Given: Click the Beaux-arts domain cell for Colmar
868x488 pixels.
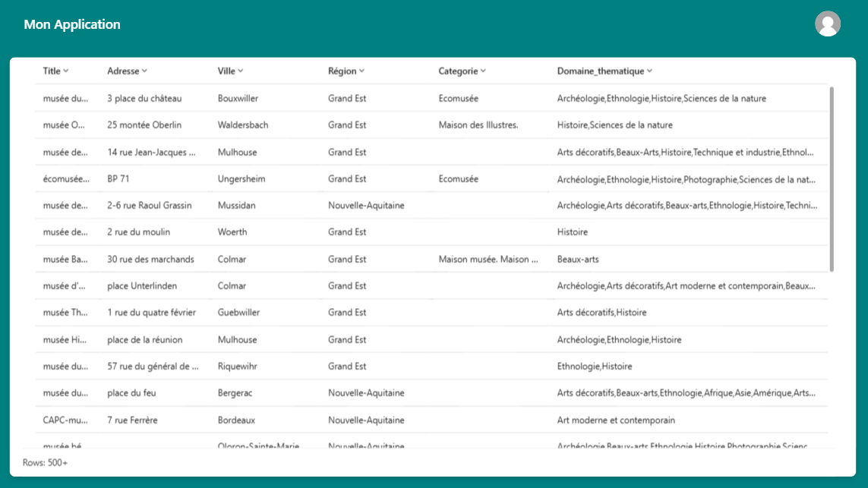Looking at the screenshot, I should 579,259.
